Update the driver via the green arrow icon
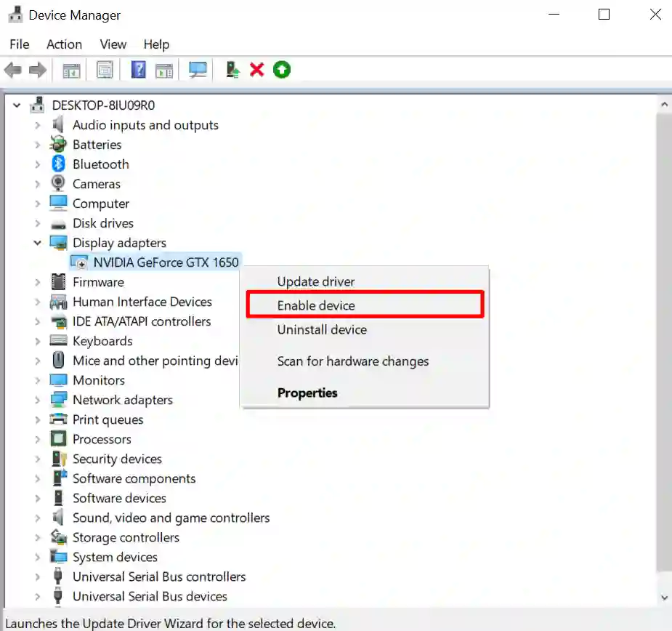This screenshot has width=672, height=631. (x=282, y=69)
